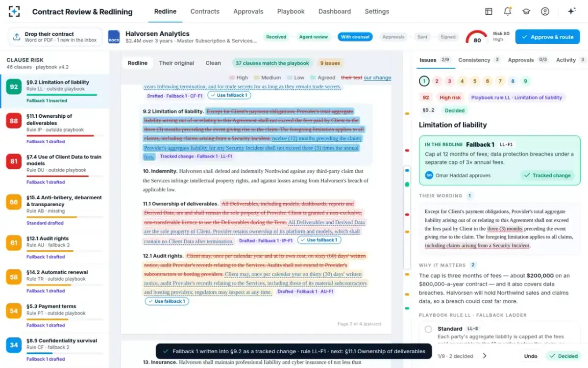Click the 66 risk badge for §15.4
Viewport: 588px width, 368px height.
pyautogui.click(x=14, y=202)
